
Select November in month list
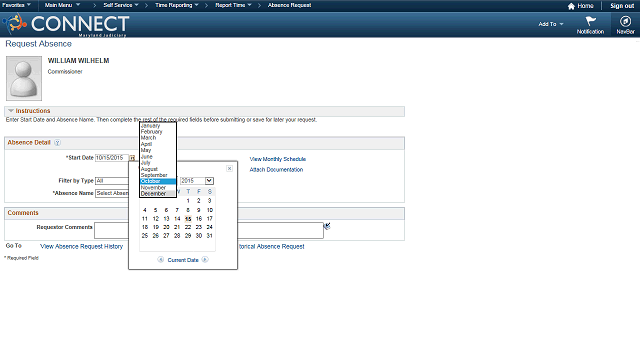pyautogui.click(x=158, y=188)
